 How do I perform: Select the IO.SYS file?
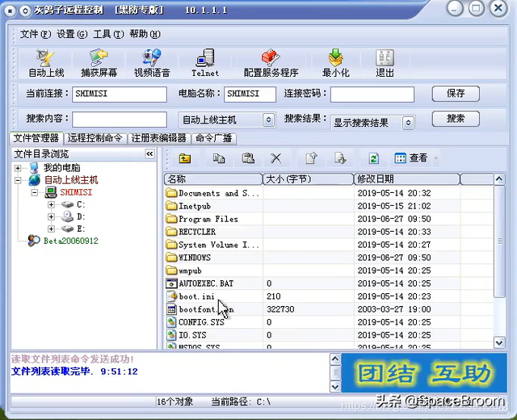tap(192, 335)
